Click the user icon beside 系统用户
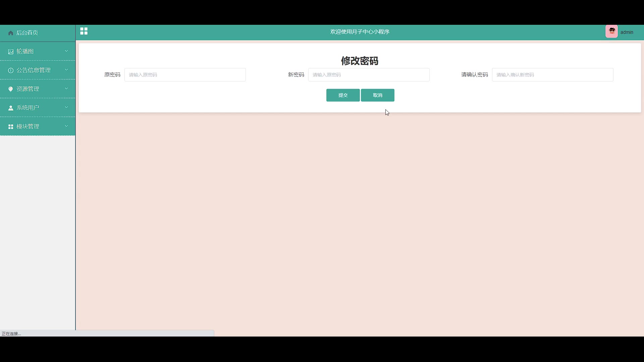644x362 pixels. (x=11, y=108)
